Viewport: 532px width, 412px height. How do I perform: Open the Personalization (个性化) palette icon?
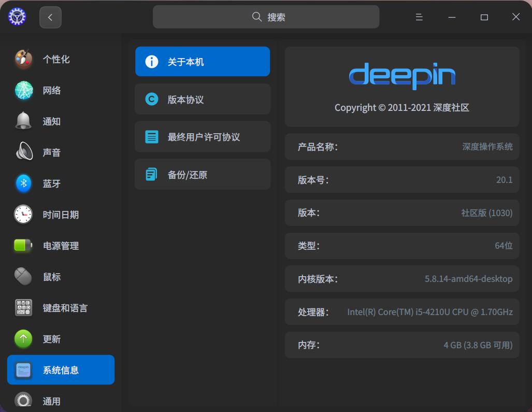coord(23,59)
